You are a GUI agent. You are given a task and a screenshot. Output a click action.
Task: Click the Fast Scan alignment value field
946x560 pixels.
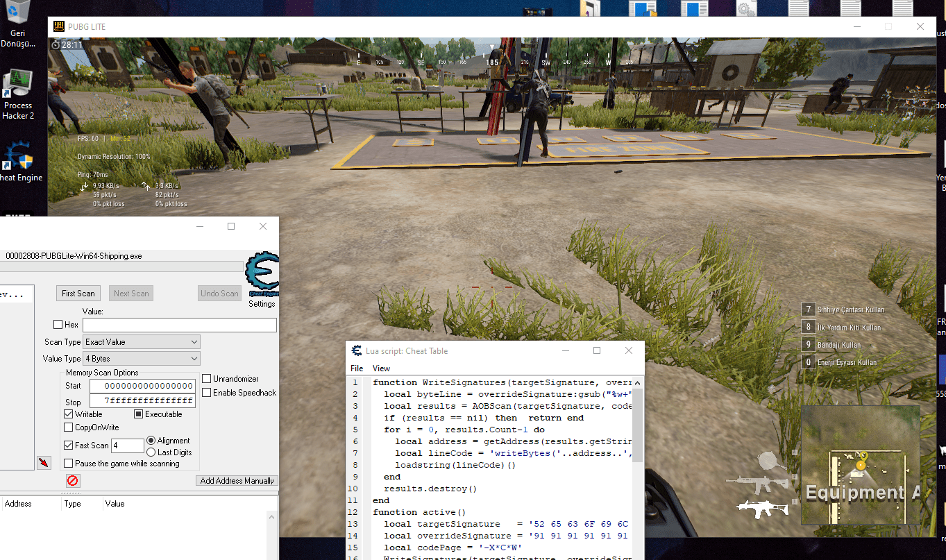pyautogui.click(x=128, y=446)
